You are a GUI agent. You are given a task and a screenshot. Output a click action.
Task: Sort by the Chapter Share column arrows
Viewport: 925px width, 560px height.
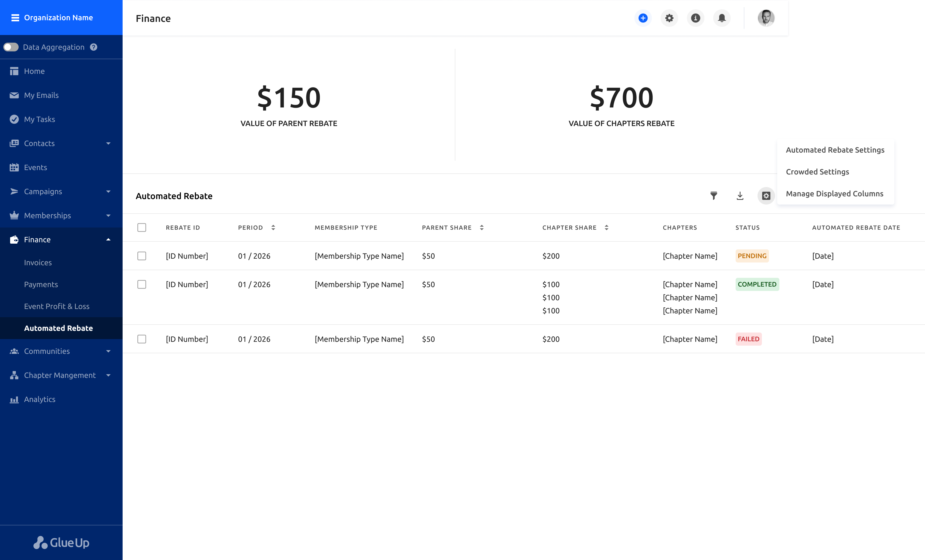coord(607,227)
